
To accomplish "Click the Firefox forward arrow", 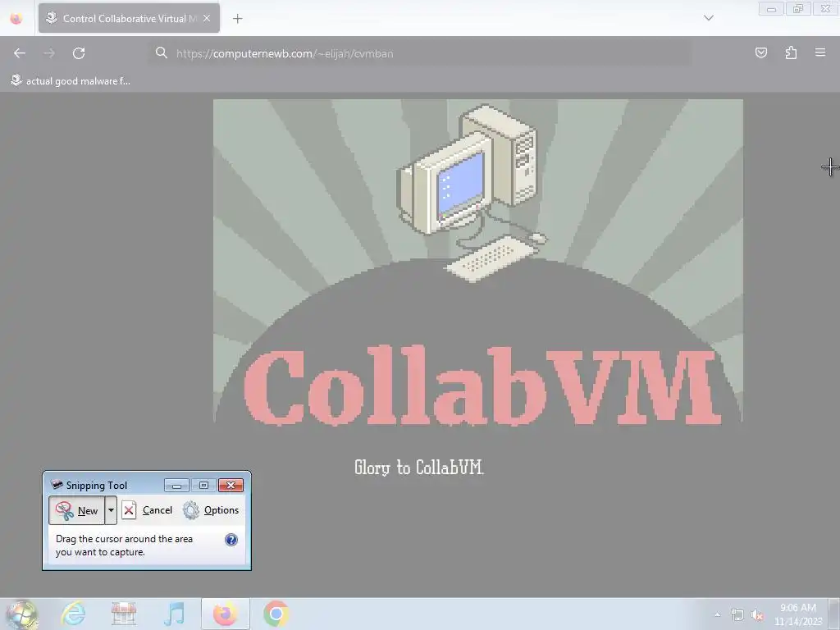I will pyautogui.click(x=48, y=53).
